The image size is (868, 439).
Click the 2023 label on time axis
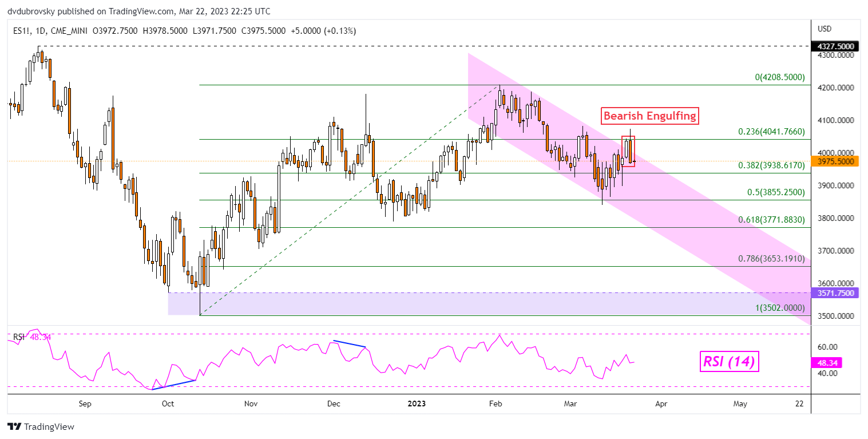coord(417,404)
